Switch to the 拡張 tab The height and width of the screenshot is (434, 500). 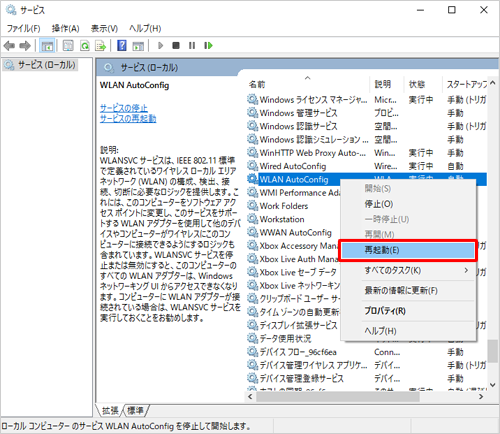(x=110, y=410)
